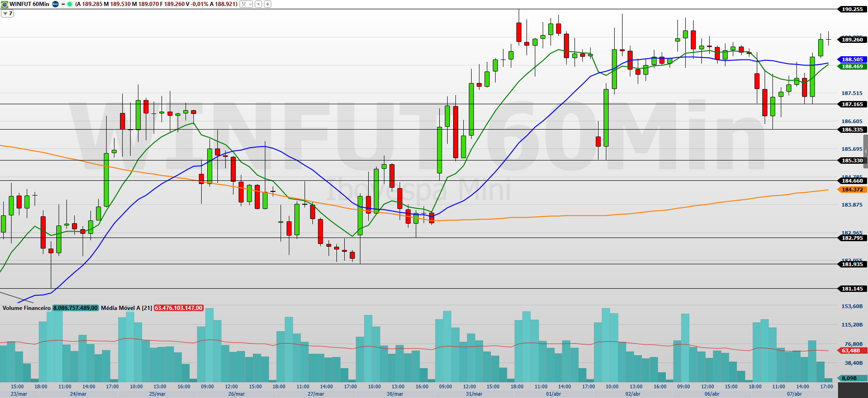
Task: Click the WINFUT 60Min asset title
Action: [30, 4]
